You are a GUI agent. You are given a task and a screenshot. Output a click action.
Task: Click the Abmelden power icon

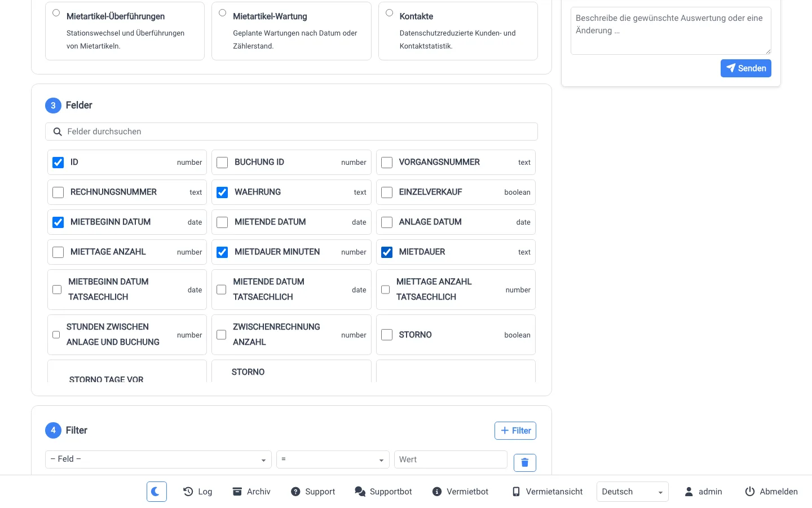(x=750, y=492)
